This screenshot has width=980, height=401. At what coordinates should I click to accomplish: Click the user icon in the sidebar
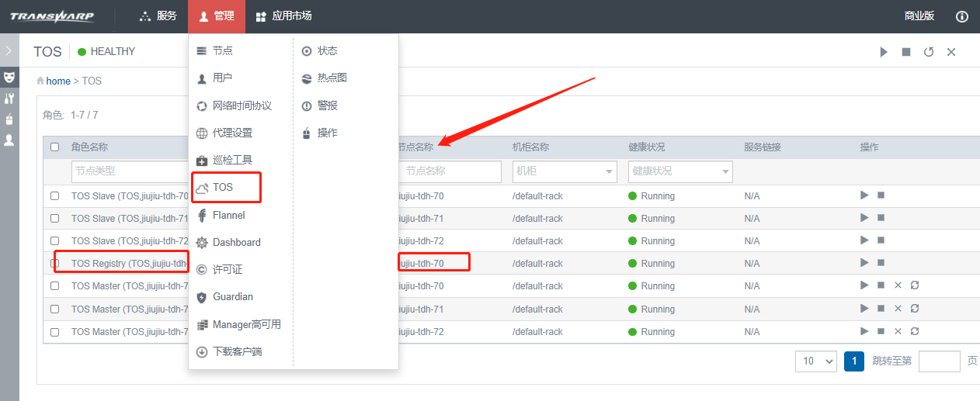[x=9, y=140]
